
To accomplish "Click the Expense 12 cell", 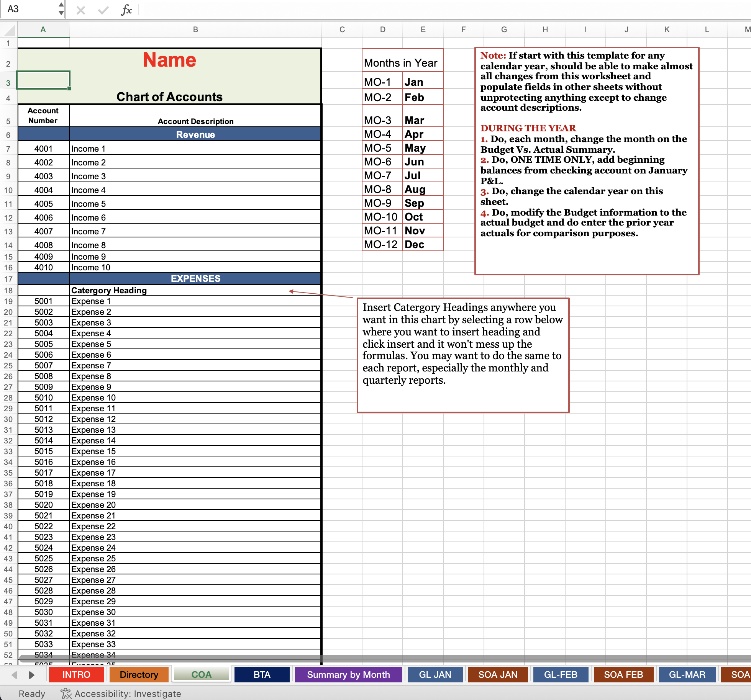I will [x=195, y=419].
